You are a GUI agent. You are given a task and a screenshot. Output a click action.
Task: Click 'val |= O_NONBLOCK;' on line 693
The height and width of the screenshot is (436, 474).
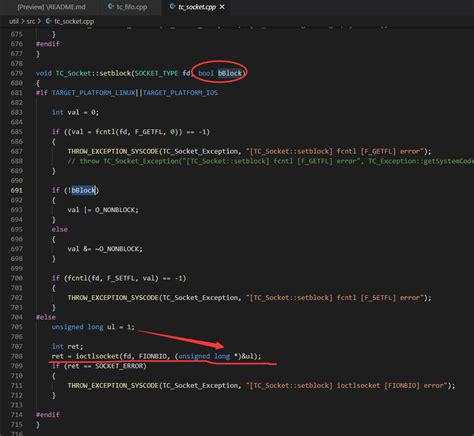[103, 210]
